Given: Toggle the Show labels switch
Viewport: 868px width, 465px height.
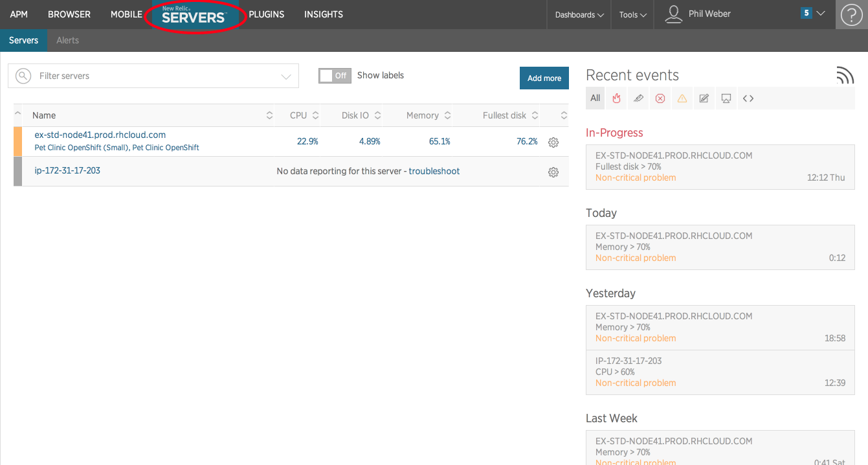Looking at the screenshot, I should tap(334, 76).
